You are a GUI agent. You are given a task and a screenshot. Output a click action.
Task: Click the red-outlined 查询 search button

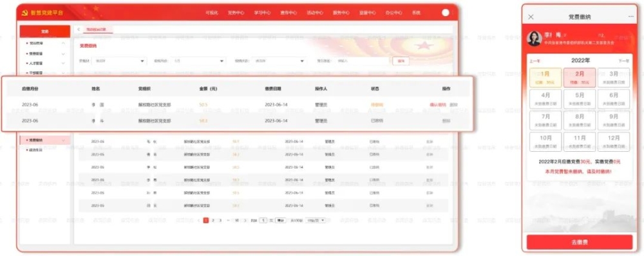(401, 60)
